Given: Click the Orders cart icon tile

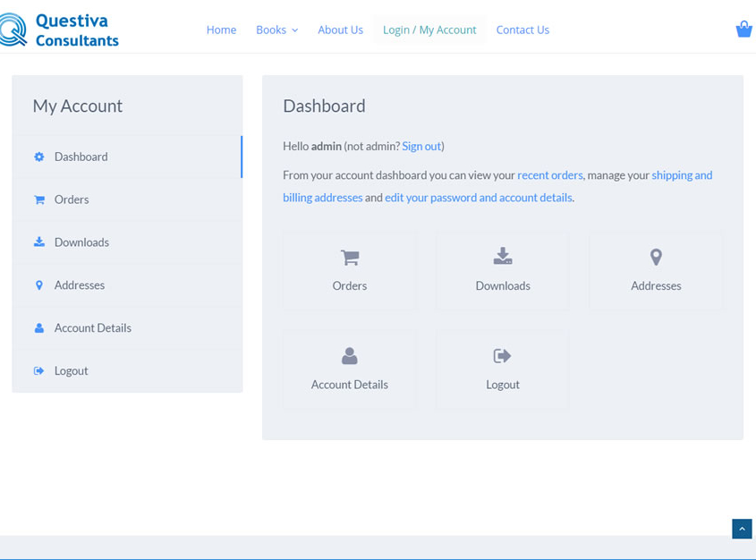Looking at the screenshot, I should click(350, 271).
